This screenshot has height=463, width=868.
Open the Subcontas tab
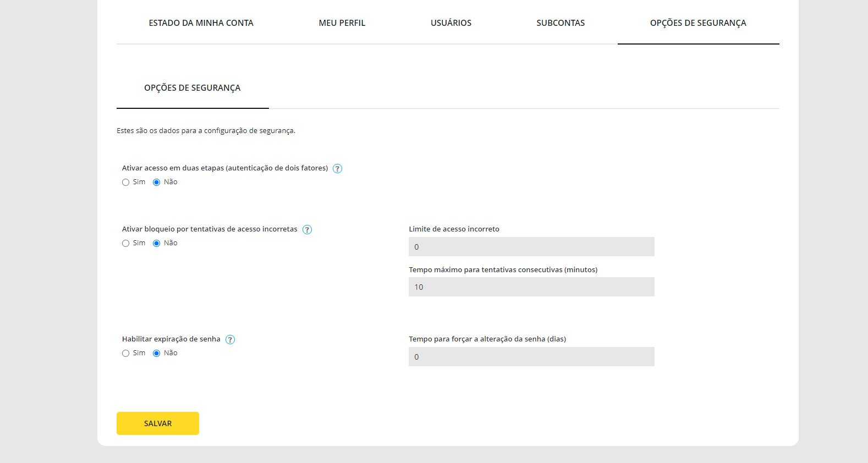pos(561,23)
